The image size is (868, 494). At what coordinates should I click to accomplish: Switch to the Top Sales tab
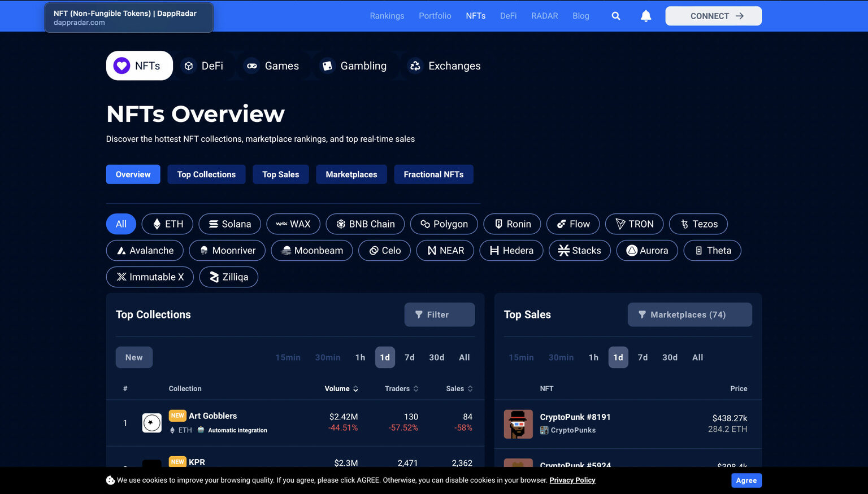click(x=280, y=174)
